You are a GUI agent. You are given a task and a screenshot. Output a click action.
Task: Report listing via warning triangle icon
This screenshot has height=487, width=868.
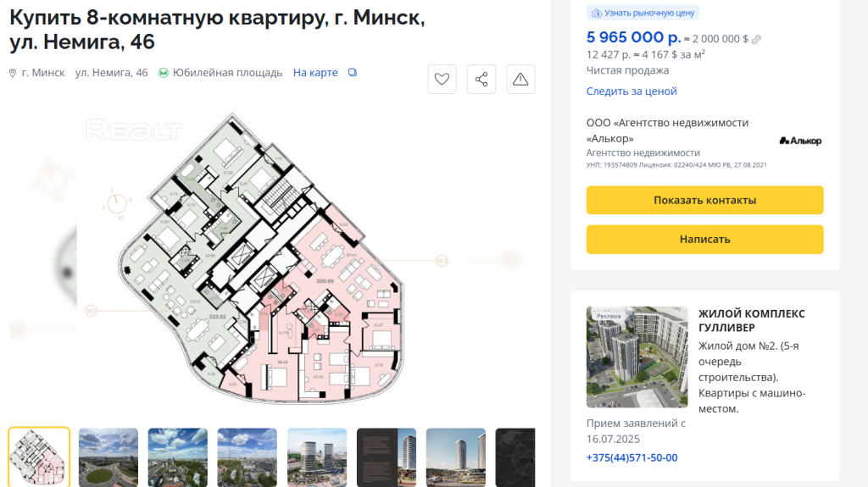point(520,79)
